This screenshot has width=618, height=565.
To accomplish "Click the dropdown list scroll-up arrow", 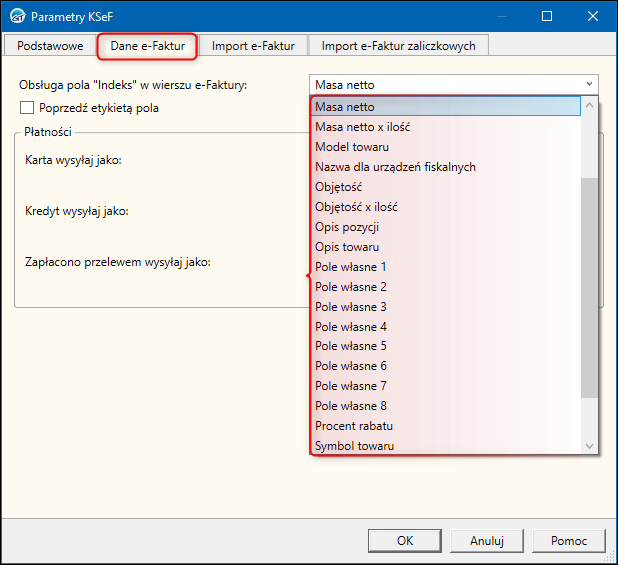I will tap(589, 105).
